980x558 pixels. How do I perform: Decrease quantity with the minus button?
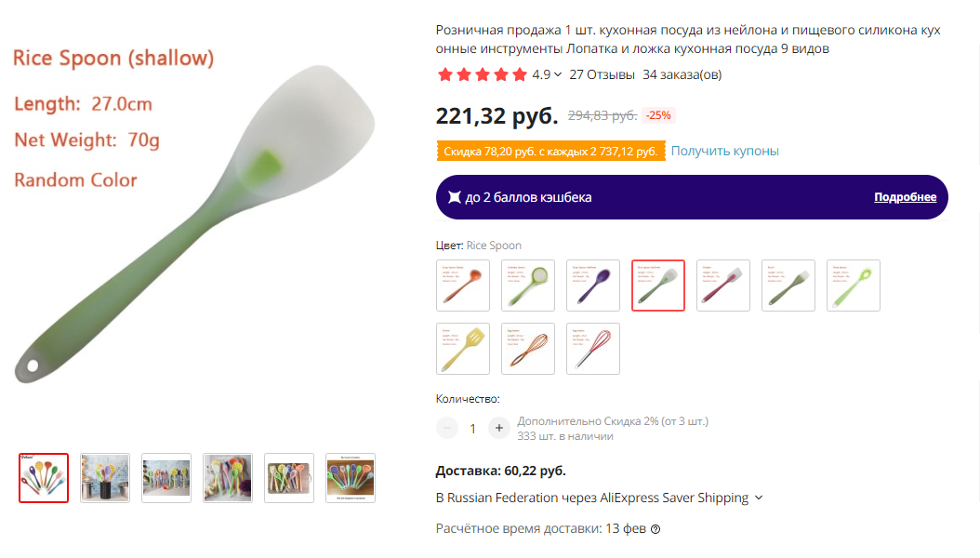click(x=447, y=428)
